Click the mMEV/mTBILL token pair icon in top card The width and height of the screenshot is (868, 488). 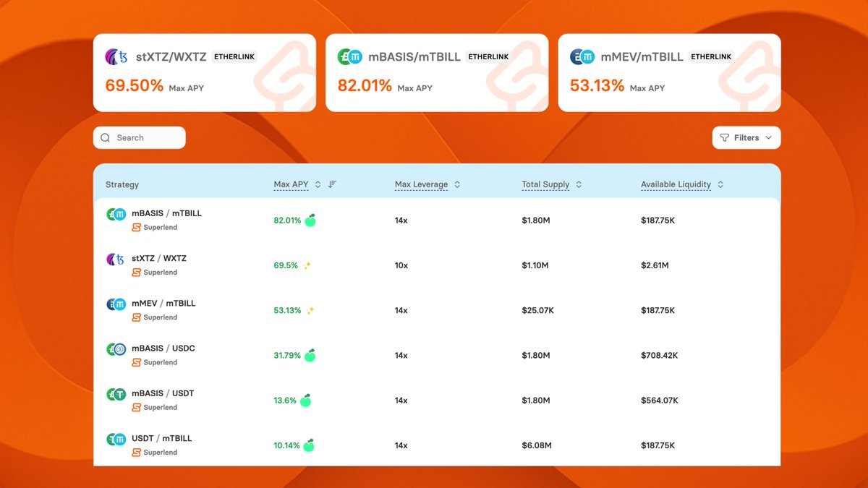click(582, 56)
